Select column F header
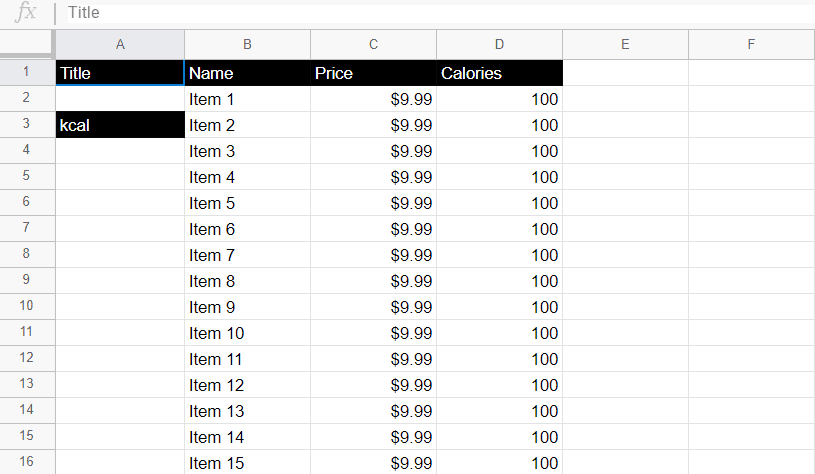The width and height of the screenshot is (815, 474). pyautogui.click(x=752, y=45)
